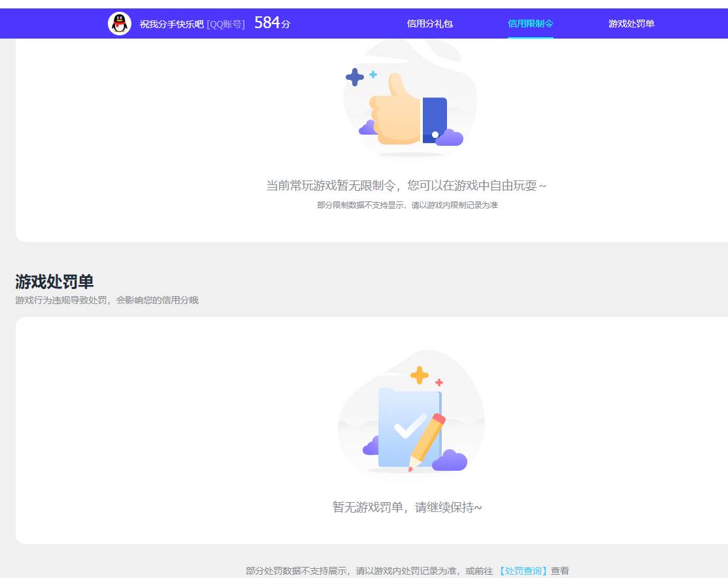728x578 pixels.
Task: Click the purple cloud beside the thumbs-up graphic
Action: 451,136
